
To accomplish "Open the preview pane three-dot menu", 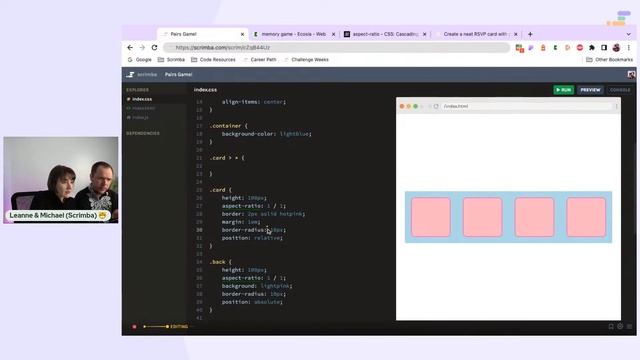I will coord(616,106).
